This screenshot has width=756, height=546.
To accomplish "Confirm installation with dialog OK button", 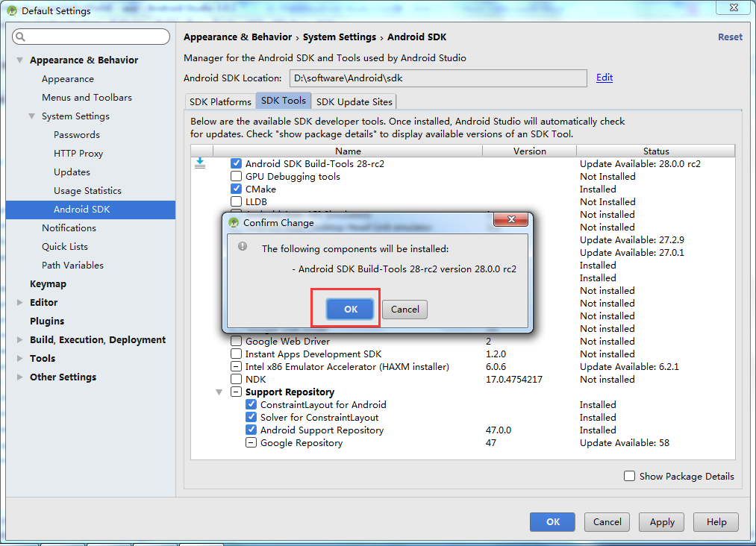I will pyautogui.click(x=350, y=309).
